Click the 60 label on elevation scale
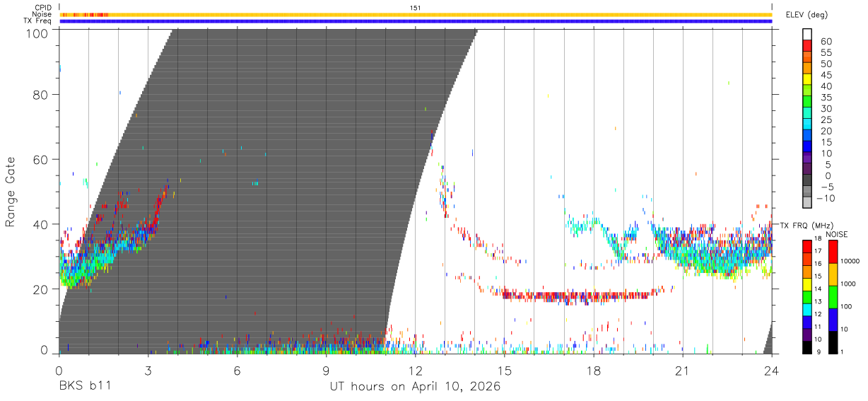The width and height of the screenshot is (868, 401). click(x=825, y=42)
